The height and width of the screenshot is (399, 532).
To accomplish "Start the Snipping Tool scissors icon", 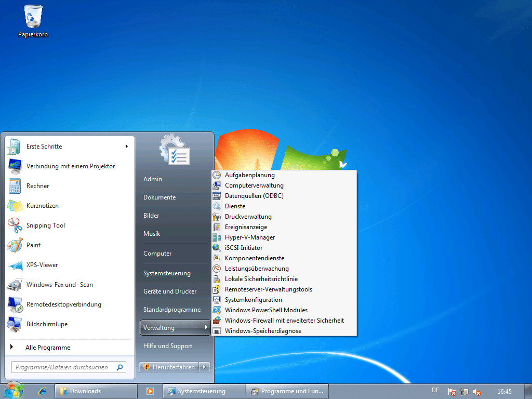I will click(x=14, y=225).
